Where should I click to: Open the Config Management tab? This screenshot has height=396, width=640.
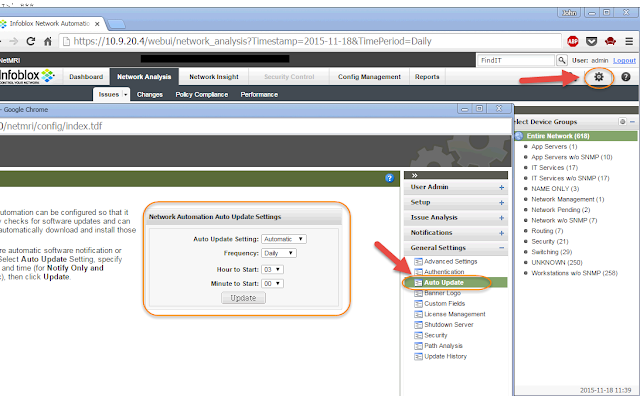(369, 77)
